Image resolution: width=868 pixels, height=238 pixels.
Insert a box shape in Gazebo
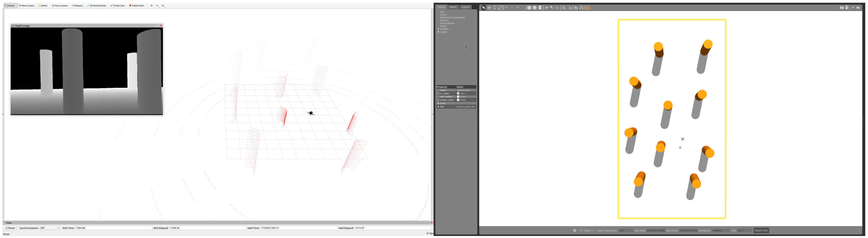pos(529,8)
